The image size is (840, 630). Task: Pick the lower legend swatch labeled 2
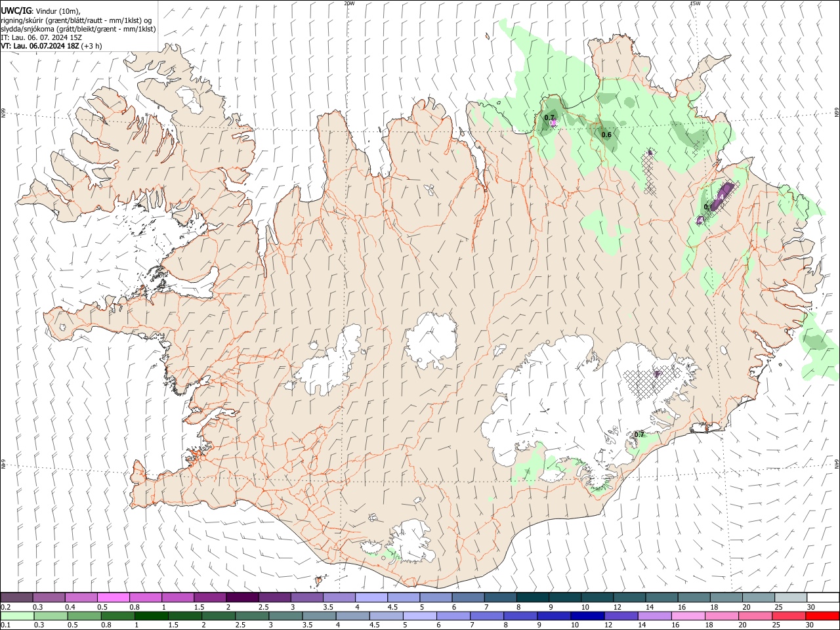point(219,616)
